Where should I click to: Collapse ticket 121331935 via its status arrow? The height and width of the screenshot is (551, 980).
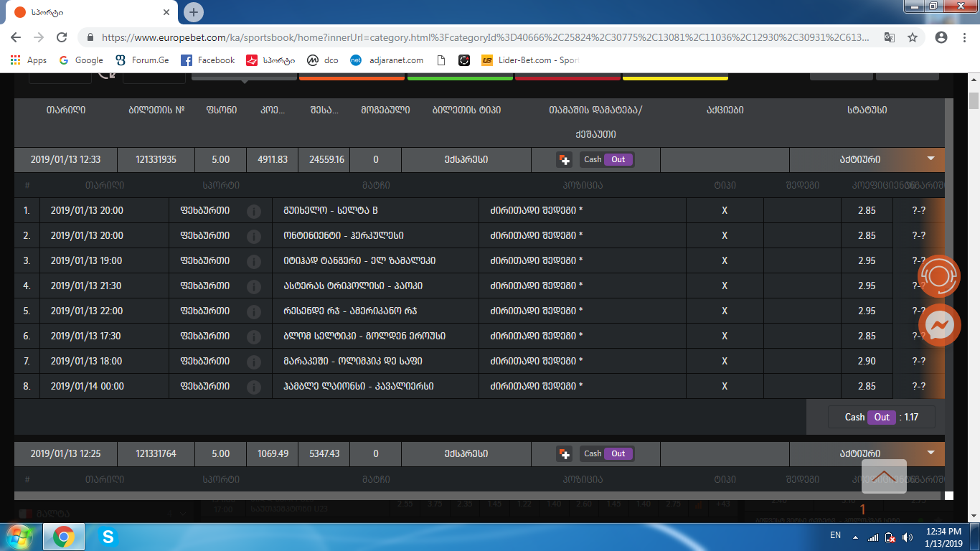pyautogui.click(x=931, y=159)
